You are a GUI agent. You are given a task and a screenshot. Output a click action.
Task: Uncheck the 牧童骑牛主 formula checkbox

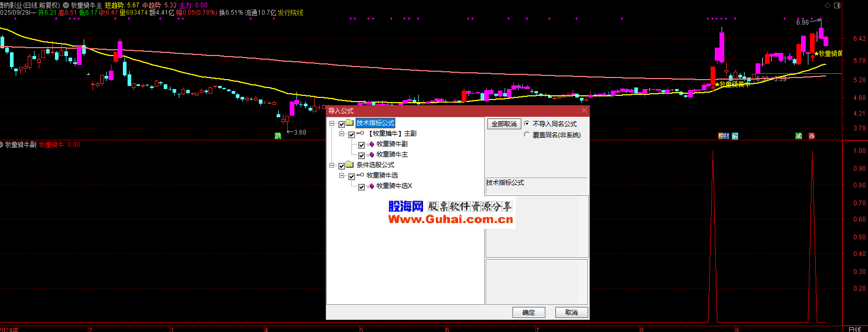(361, 156)
